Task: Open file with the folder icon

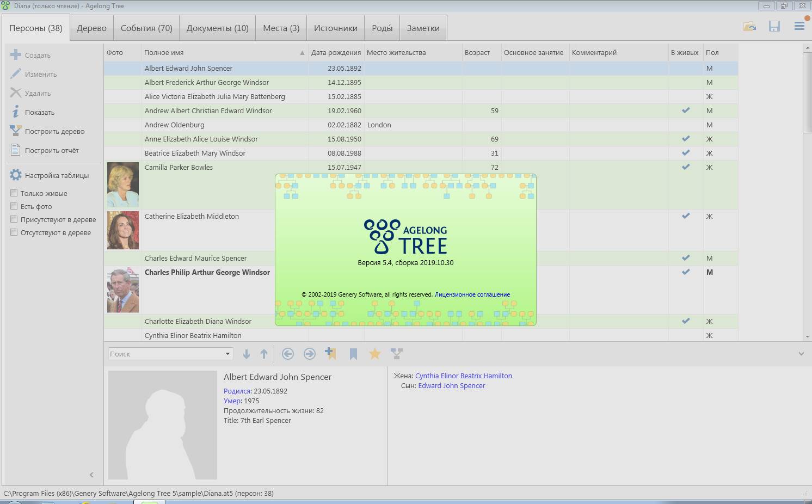Action: [x=749, y=26]
